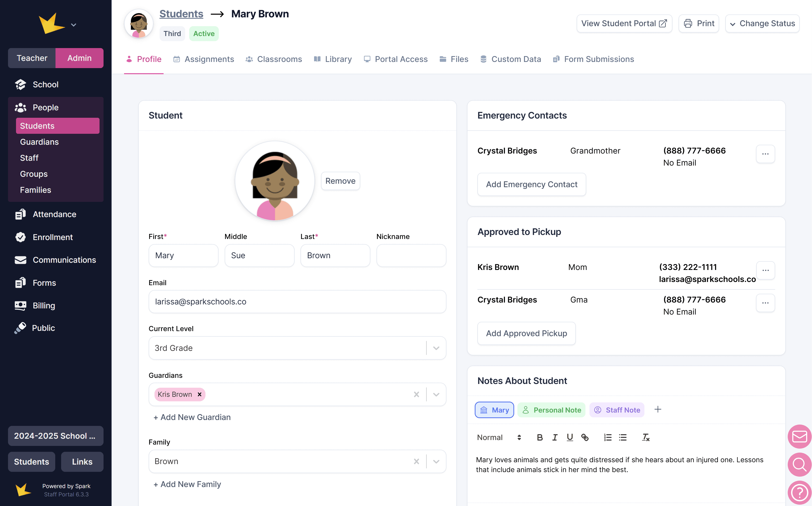Open the Normal text style selector
The height and width of the screenshot is (506, 812).
coord(498,437)
